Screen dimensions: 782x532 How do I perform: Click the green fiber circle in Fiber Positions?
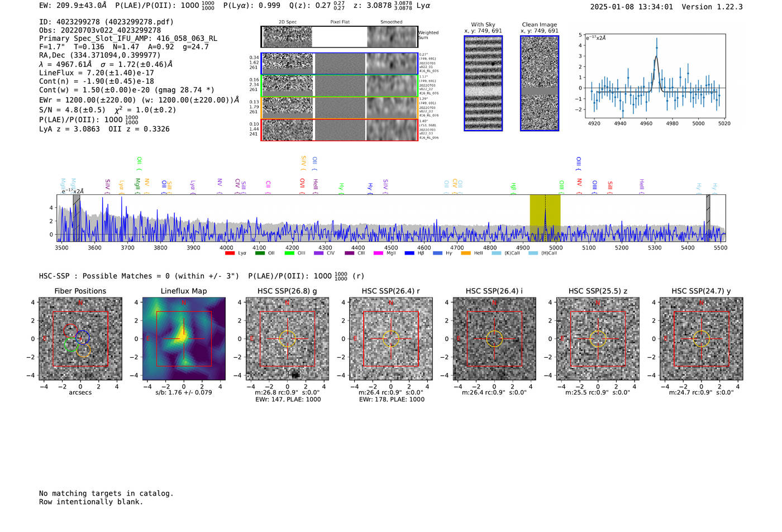(x=71, y=345)
